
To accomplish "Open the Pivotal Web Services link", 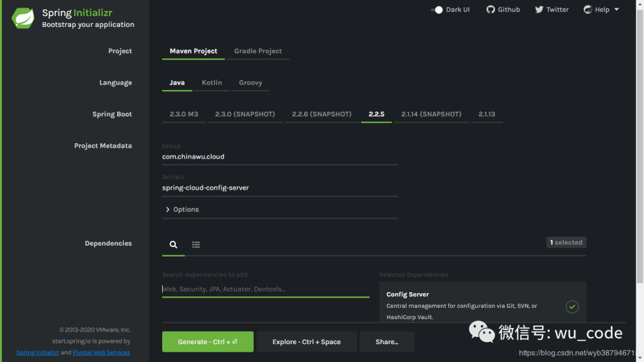I will pyautogui.click(x=101, y=352).
